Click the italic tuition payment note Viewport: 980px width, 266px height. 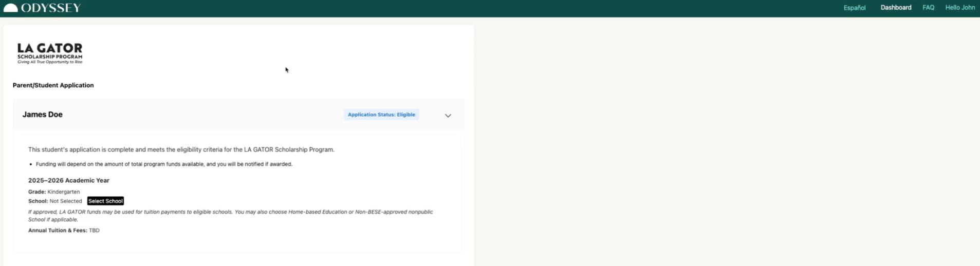click(230, 215)
